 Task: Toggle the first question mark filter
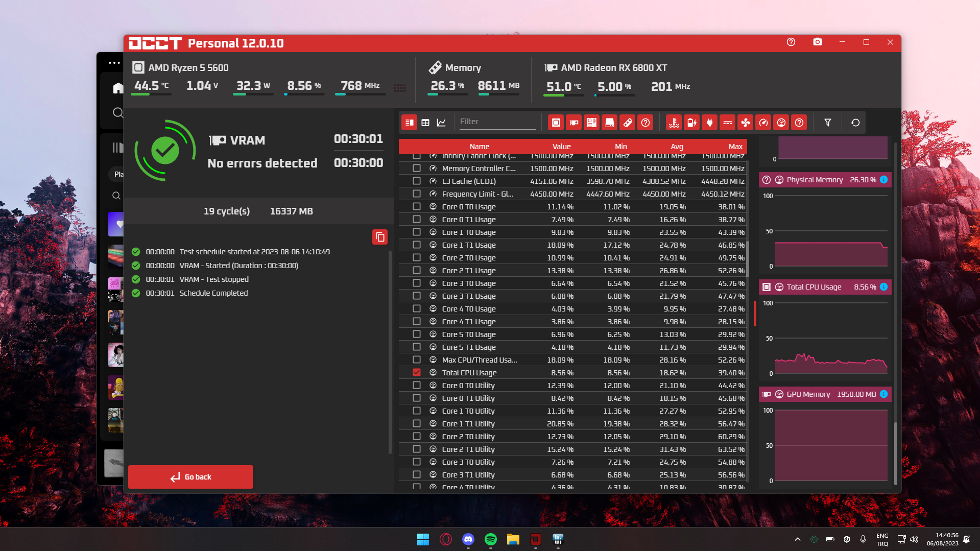[646, 123]
